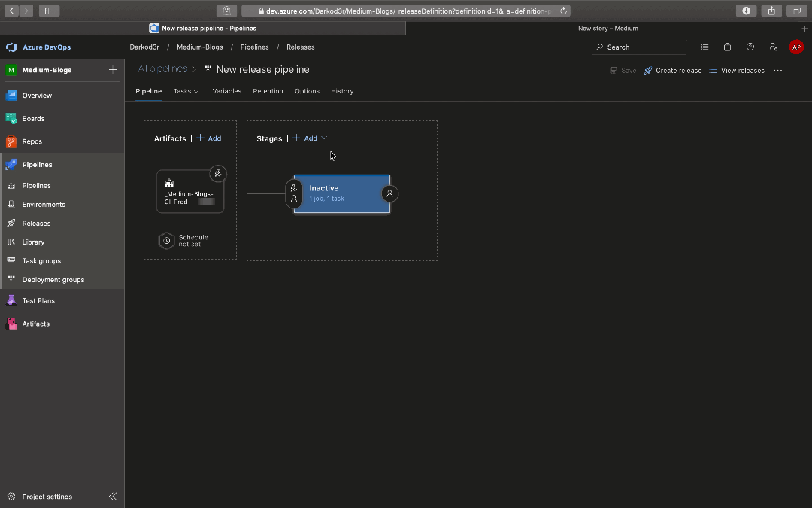The height and width of the screenshot is (508, 812).
Task: Open AP profile avatar
Action: (x=796, y=47)
